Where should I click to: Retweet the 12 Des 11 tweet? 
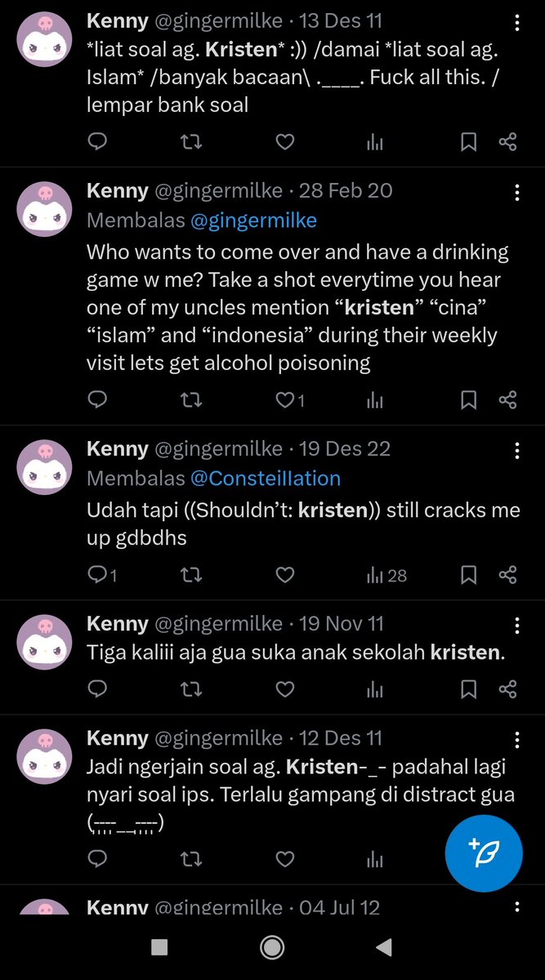tap(190, 858)
